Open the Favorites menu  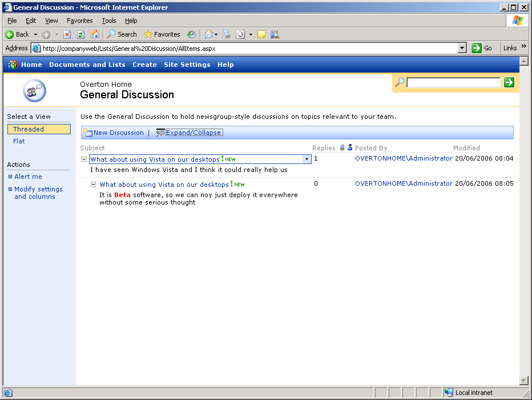click(80, 21)
